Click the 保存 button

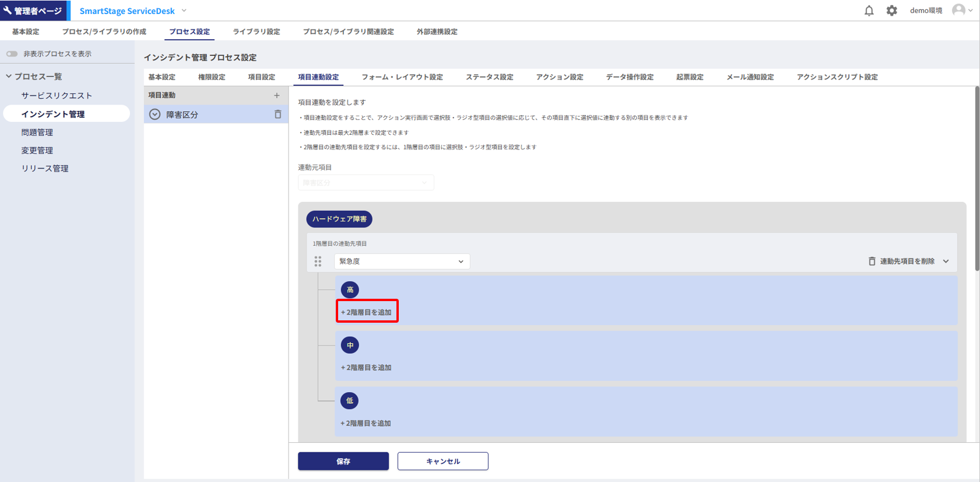pos(343,461)
